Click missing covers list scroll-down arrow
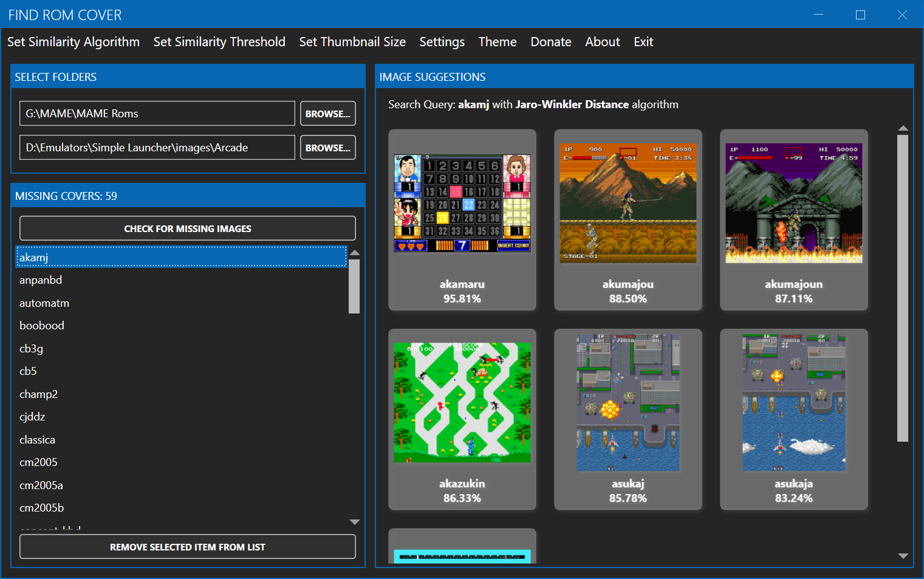Viewport: 924px width, 579px height. pyautogui.click(x=355, y=522)
